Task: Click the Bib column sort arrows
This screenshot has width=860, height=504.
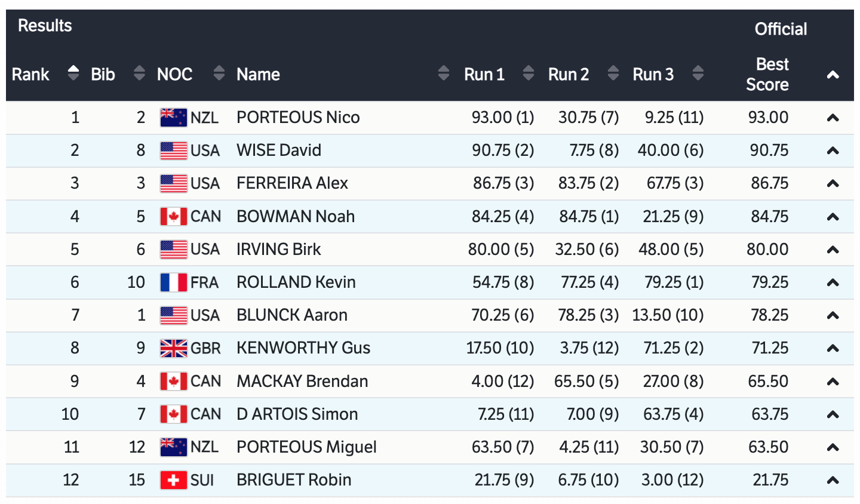Action: pyautogui.click(x=139, y=73)
